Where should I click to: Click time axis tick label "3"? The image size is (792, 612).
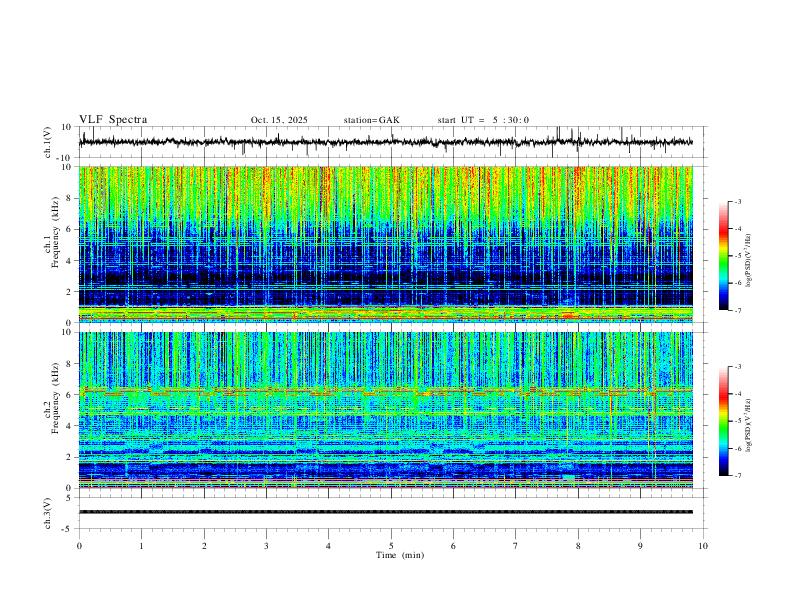pos(266,546)
